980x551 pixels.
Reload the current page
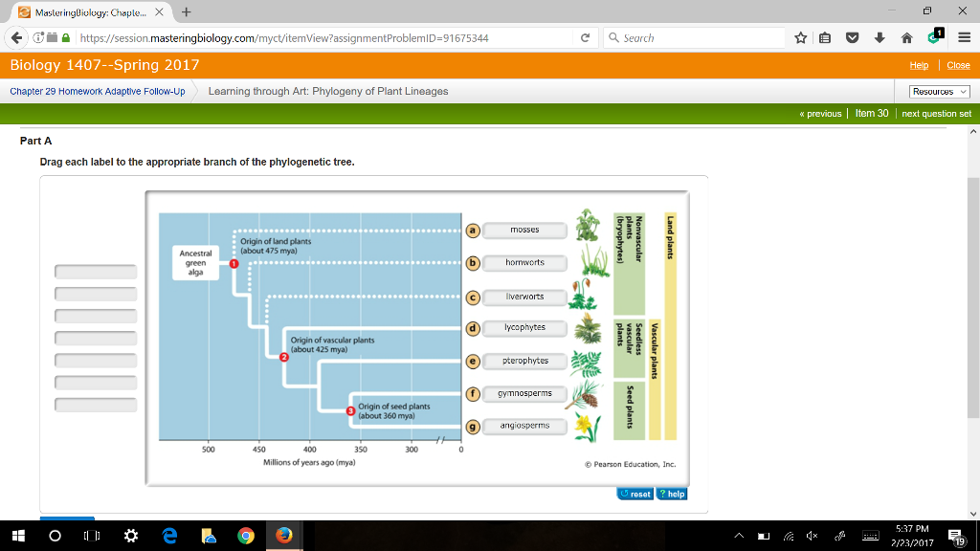[583, 38]
